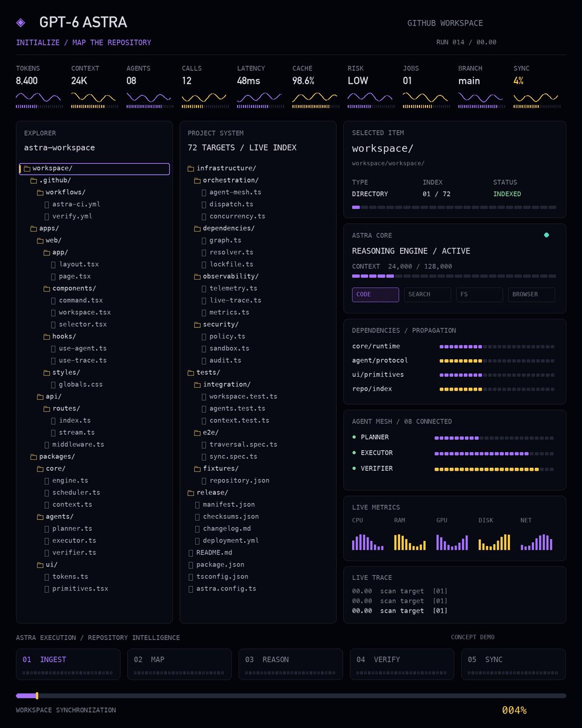
Task: Select traversal.spec.ts file
Action: click(239, 445)
